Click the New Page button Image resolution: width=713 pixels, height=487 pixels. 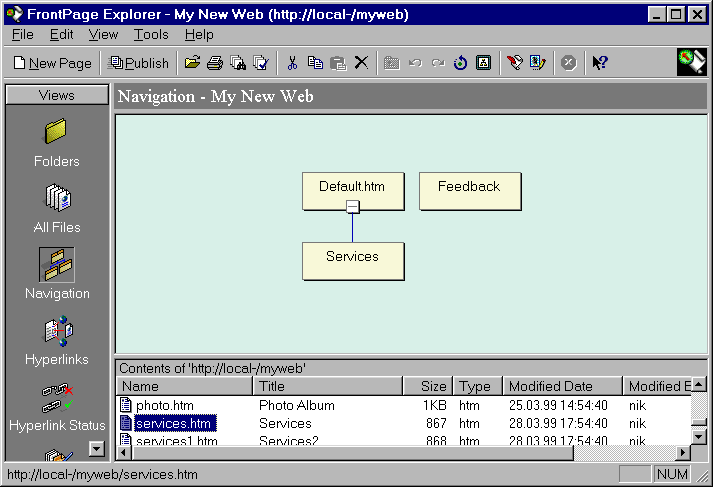coord(52,63)
